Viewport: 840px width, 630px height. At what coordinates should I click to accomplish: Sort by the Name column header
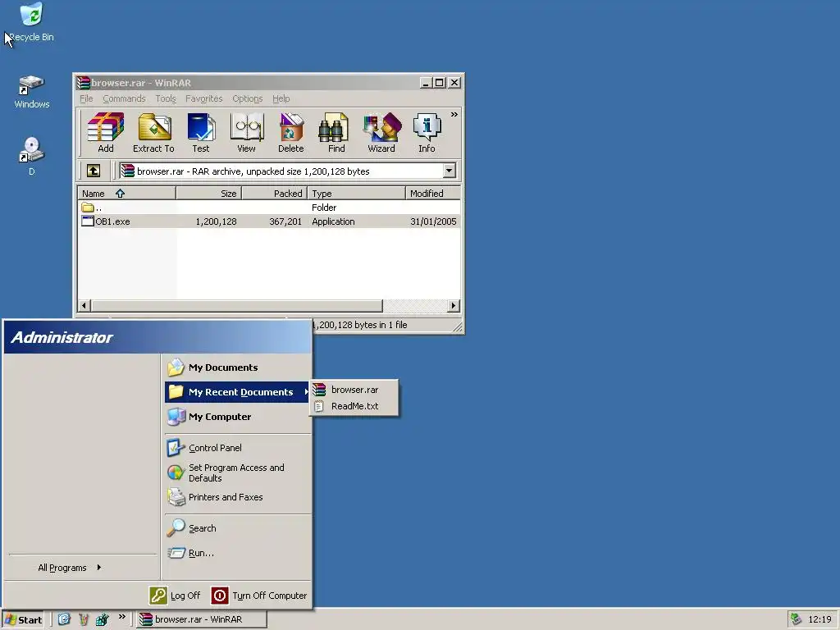point(127,194)
